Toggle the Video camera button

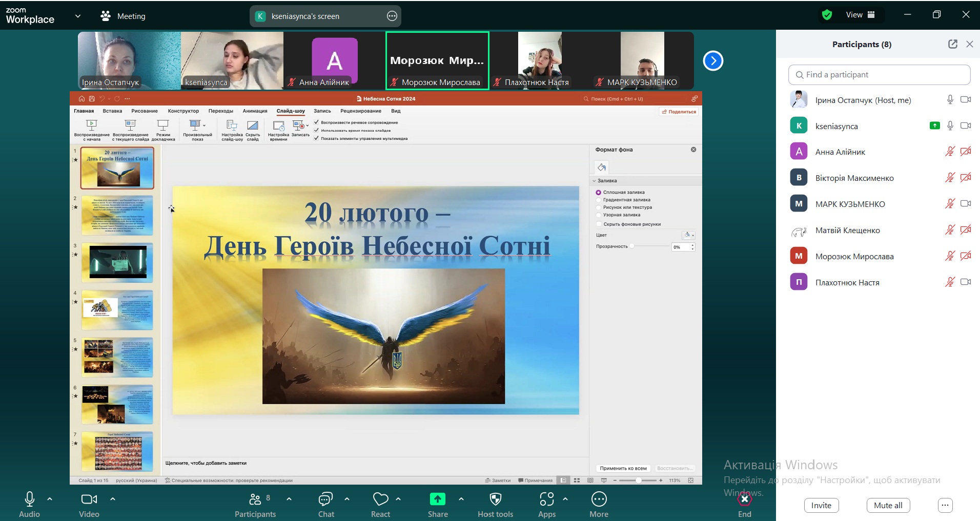tap(89, 504)
